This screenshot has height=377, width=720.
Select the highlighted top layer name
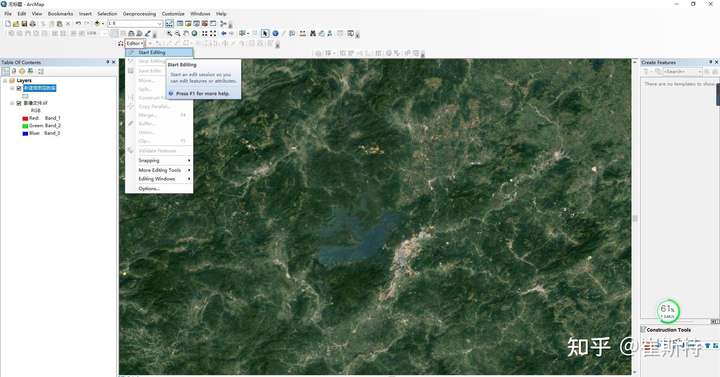39,88
